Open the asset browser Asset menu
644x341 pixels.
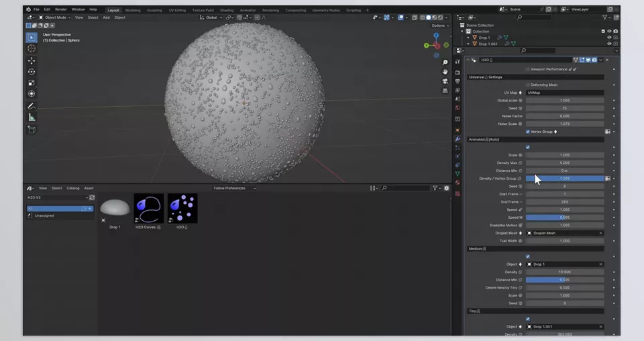click(x=89, y=188)
